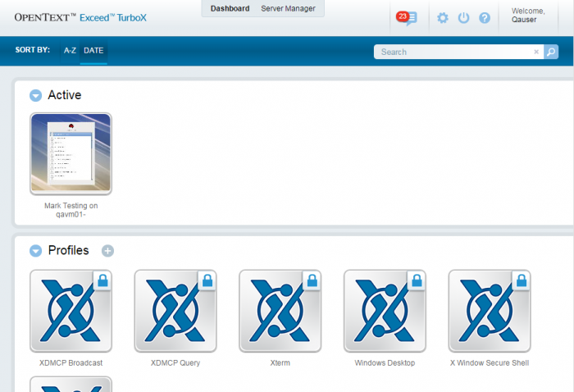
Task: Collapse the Profiles section
Action: (x=35, y=251)
